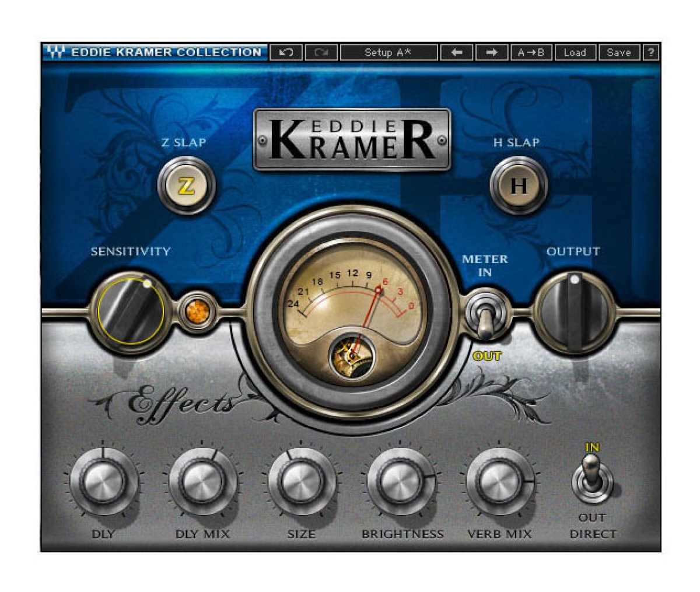The image size is (700, 592).
Task: Open the Setup A* preset menu
Action: click(x=388, y=52)
